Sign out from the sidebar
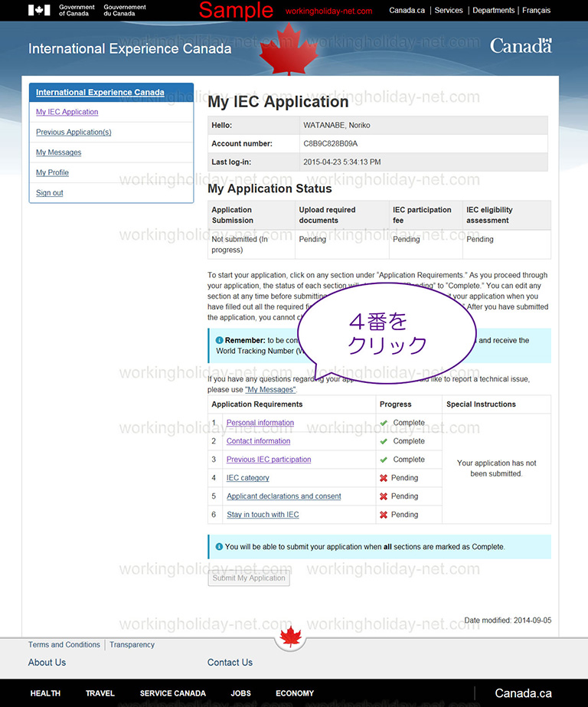Viewport: 588px width, 707px height. [50, 193]
